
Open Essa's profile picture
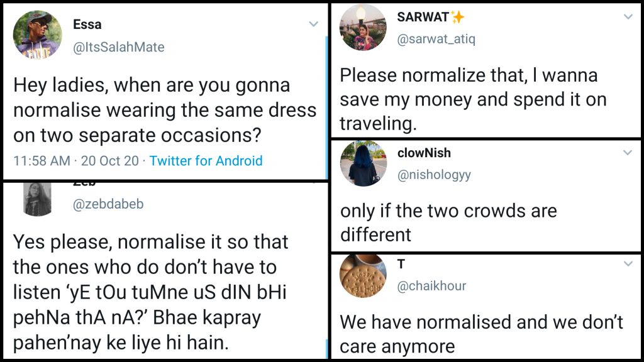[x=38, y=35]
